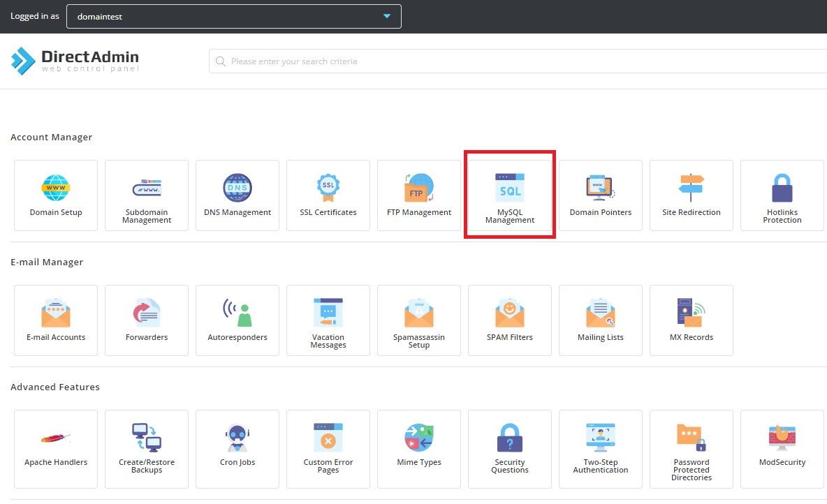Expand the domaintest user dropdown
Screen dimensions: 827x504
pyautogui.click(x=234, y=17)
